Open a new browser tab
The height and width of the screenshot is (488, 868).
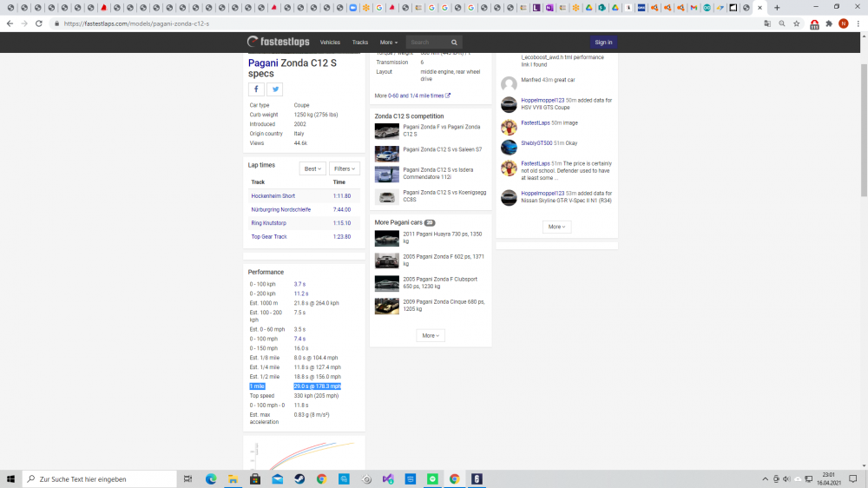(x=777, y=8)
